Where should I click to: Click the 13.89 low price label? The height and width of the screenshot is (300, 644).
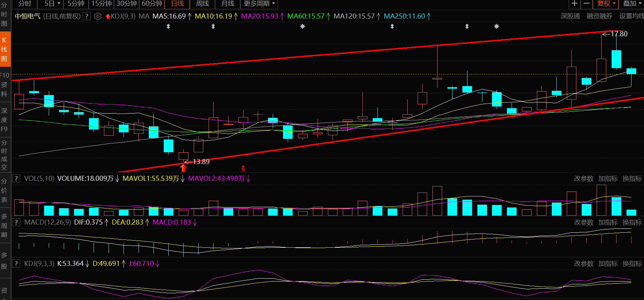201,162
